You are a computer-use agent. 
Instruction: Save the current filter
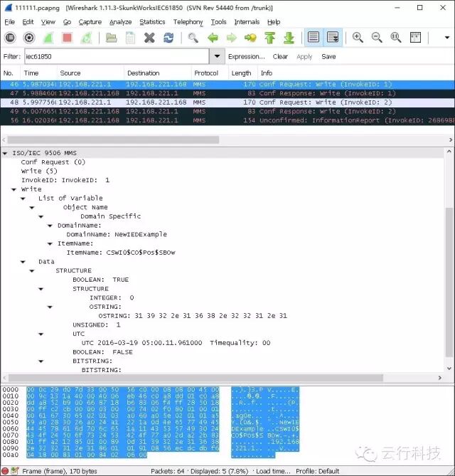coord(328,57)
